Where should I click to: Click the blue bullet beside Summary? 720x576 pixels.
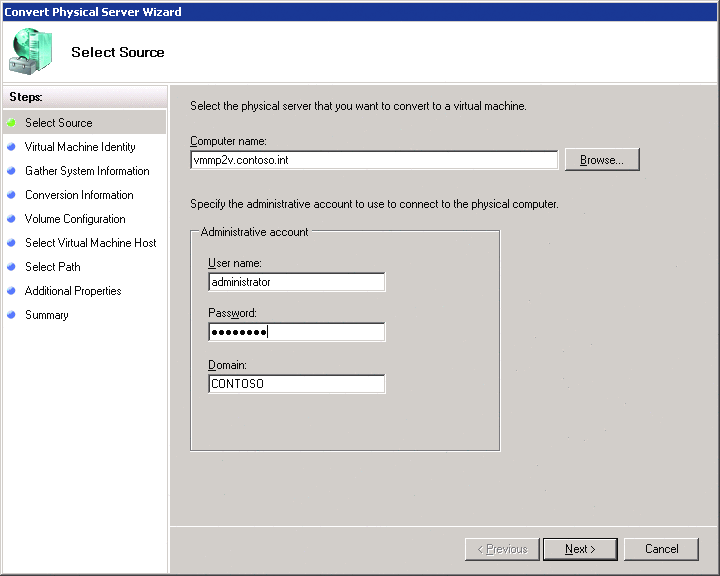pos(11,315)
